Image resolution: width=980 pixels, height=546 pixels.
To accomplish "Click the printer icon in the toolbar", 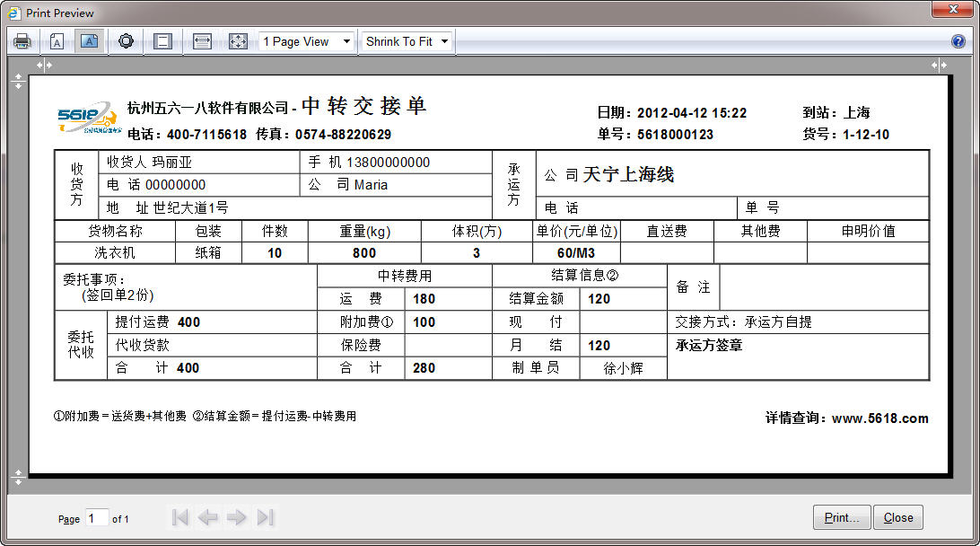I will point(22,41).
